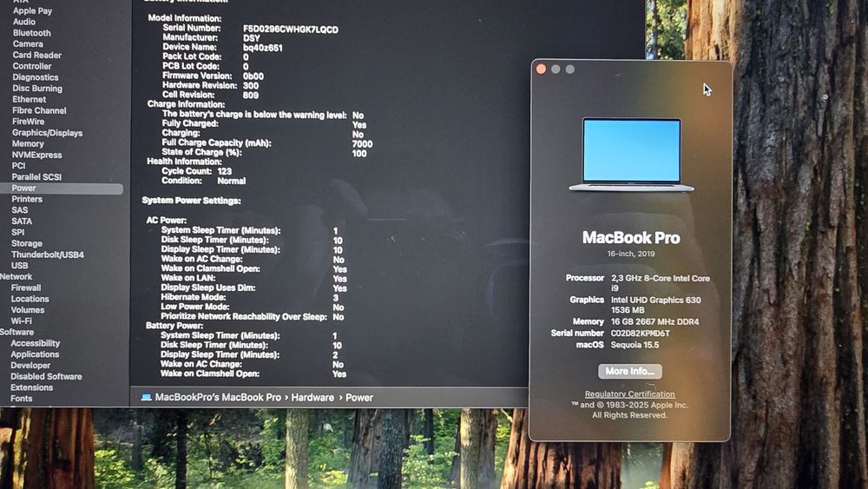Open the Diagnostics section

tap(35, 77)
